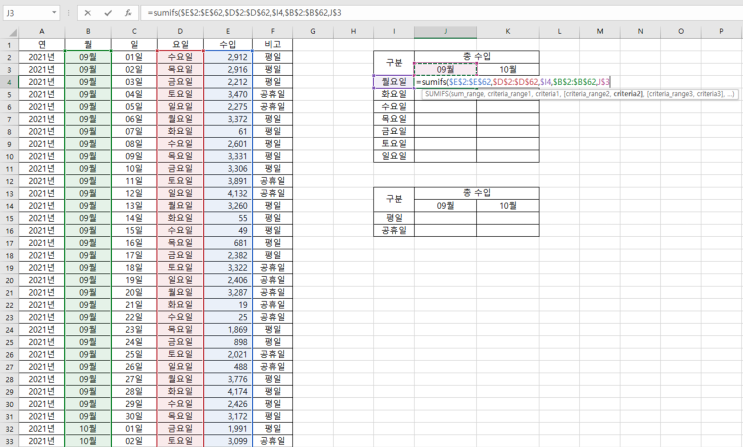
Task: Click cell E8 with value 61
Action: (228, 131)
